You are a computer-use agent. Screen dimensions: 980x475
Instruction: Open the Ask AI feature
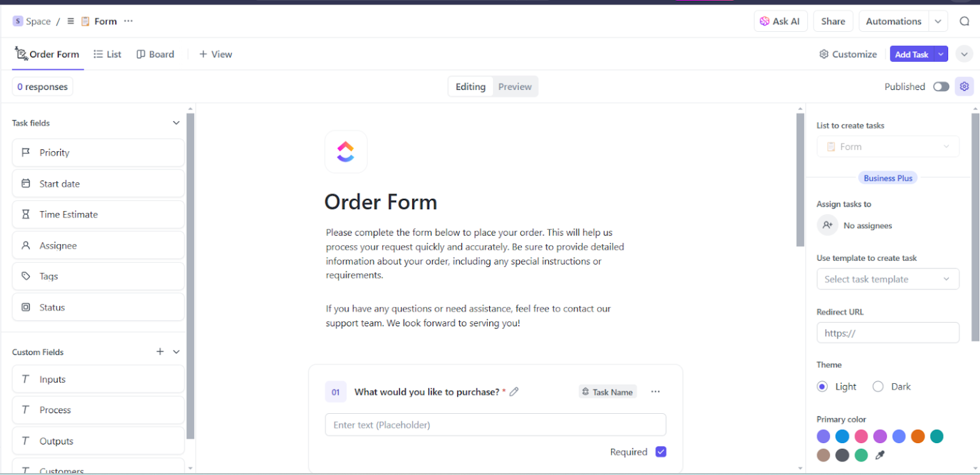point(780,20)
